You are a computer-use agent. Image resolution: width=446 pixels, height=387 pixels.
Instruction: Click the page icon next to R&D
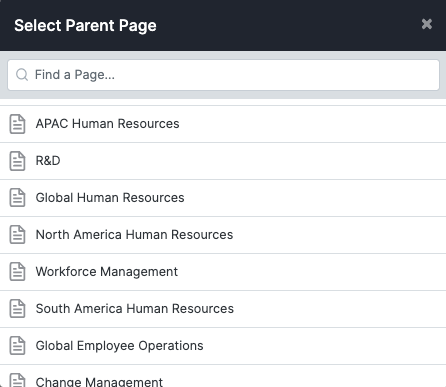click(x=17, y=161)
